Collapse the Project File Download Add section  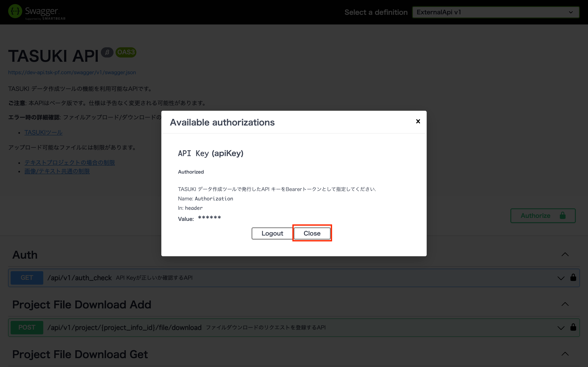pyautogui.click(x=565, y=304)
